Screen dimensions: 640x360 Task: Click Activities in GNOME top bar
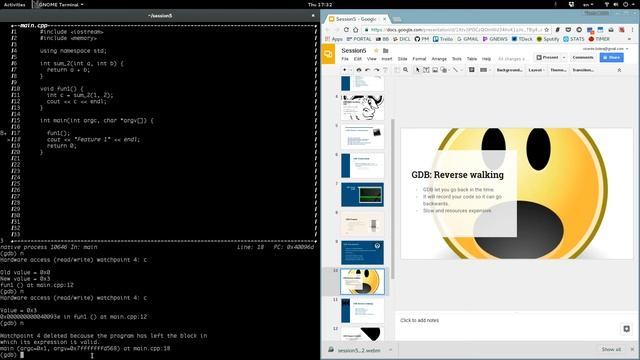(14, 4)
